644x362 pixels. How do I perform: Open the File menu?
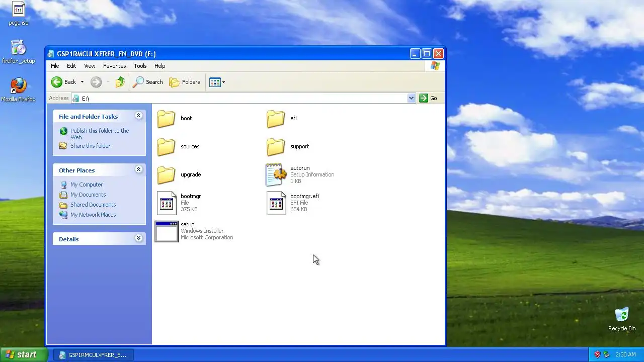pyautogui.click(x=55, y=66)
